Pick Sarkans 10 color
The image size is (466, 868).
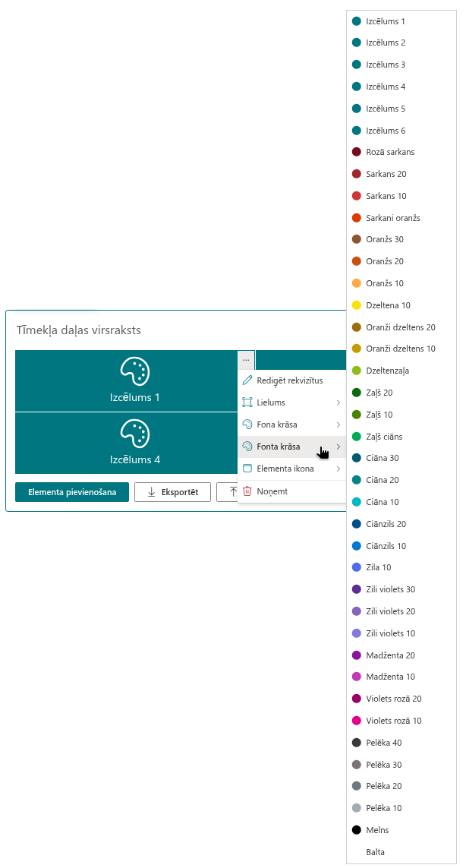click(401, 196)
